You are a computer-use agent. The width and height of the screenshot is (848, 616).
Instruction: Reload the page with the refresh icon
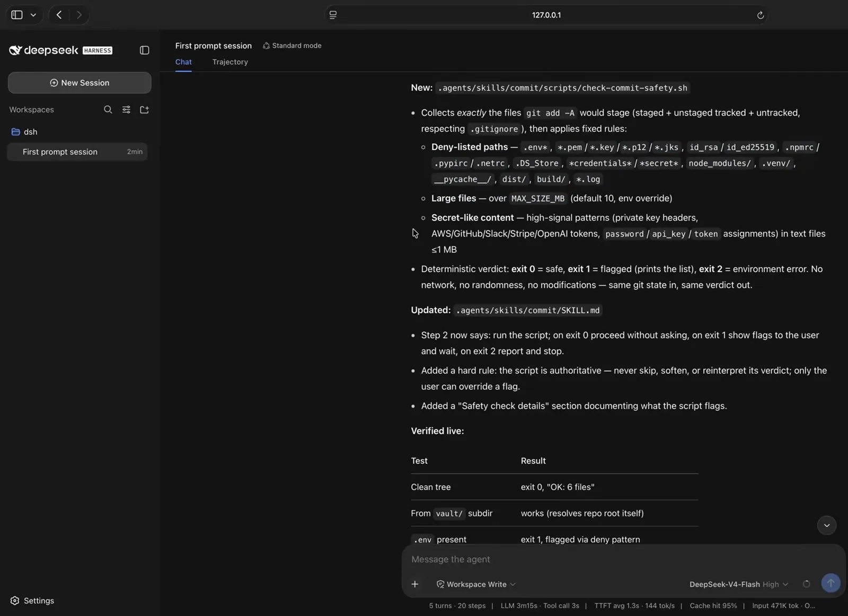(x=760, y=15)
